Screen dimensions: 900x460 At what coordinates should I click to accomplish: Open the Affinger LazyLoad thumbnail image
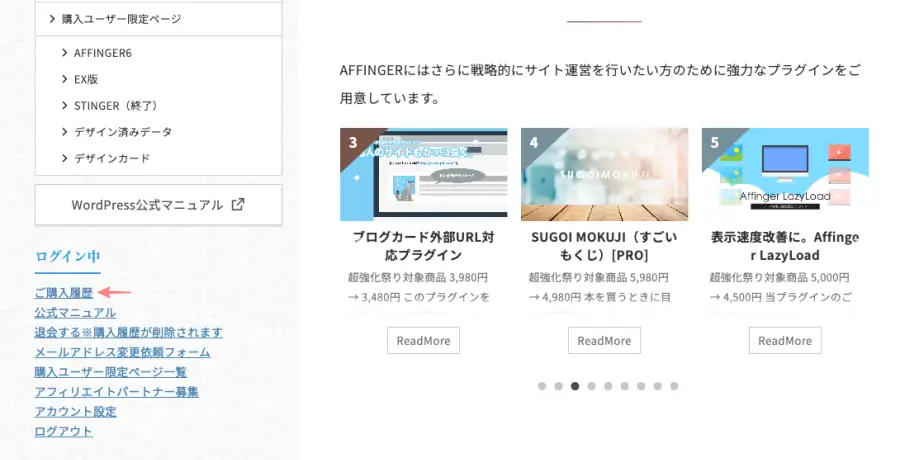pyautogui.click(x=785, y=174)
